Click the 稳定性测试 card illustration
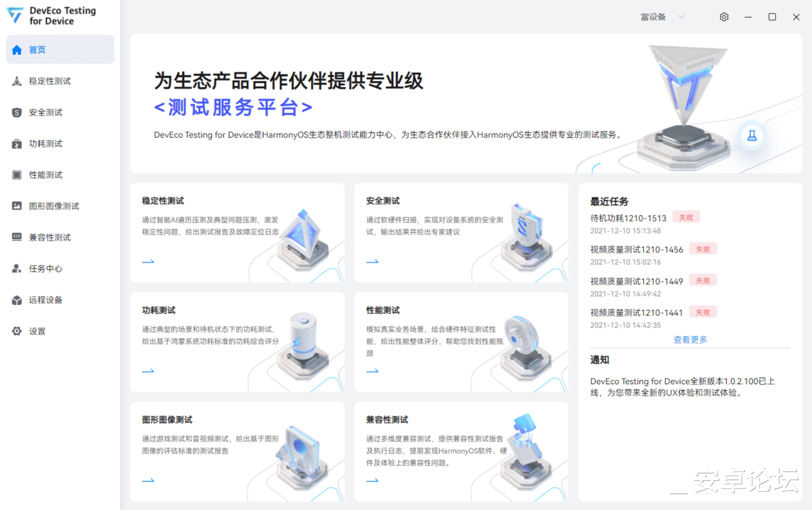 (x=304, y=240)
